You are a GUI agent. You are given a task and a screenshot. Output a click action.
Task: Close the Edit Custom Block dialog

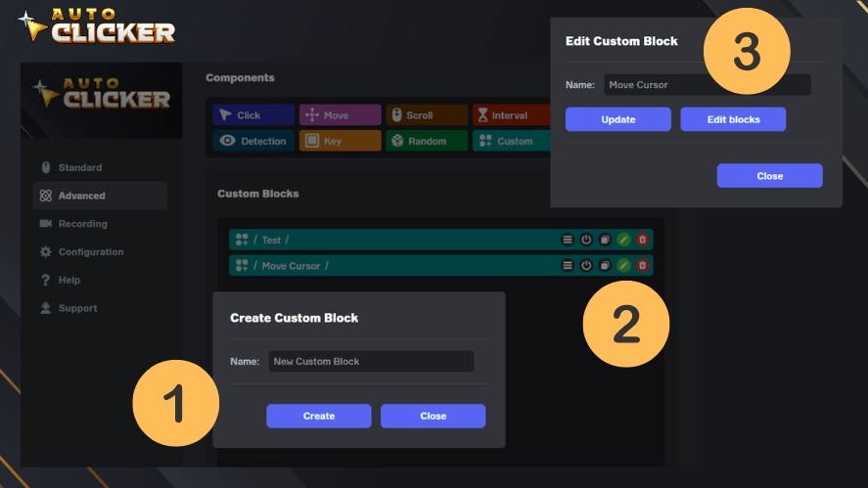click(x=770, y=176)
